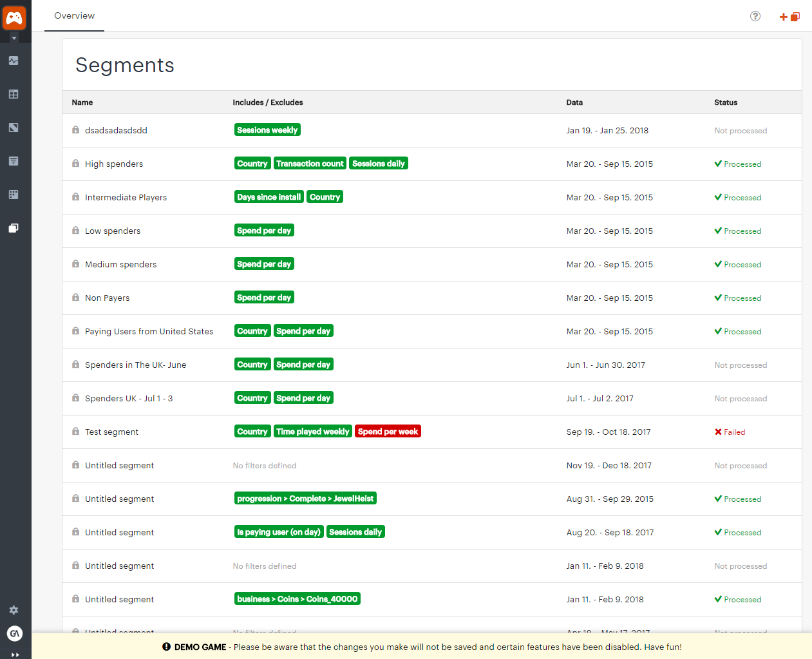
Task: Click the red Spend per week tag
Action: point(388,432)
